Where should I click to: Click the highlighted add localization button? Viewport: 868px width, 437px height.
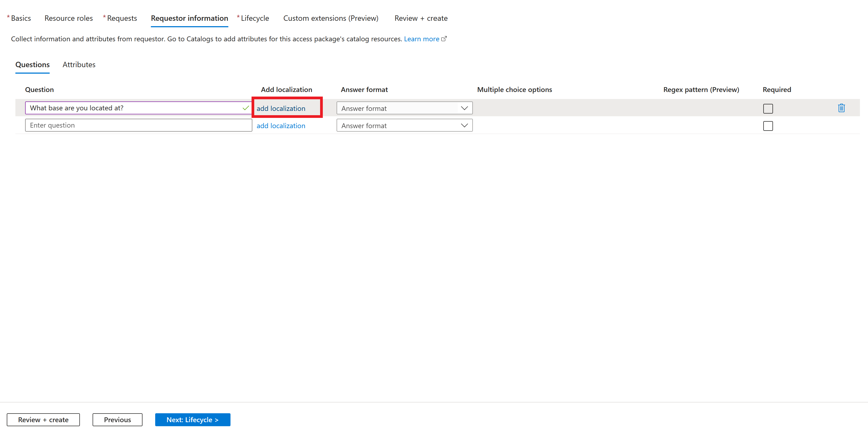pyautogui.click(x=281, y=108)
